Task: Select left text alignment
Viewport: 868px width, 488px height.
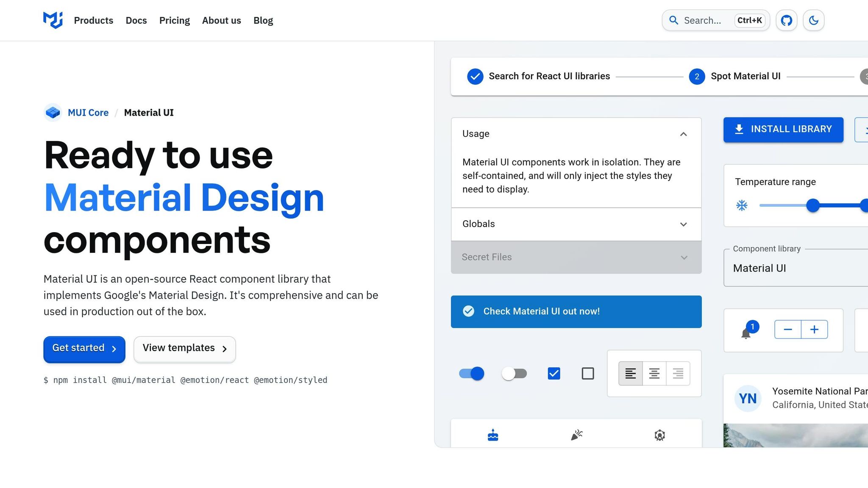Action: (631, 374)
